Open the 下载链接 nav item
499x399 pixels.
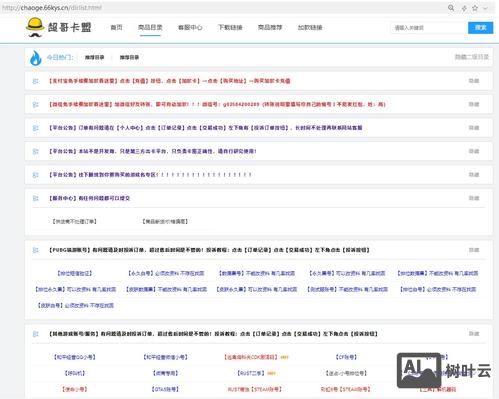(230, 27)
